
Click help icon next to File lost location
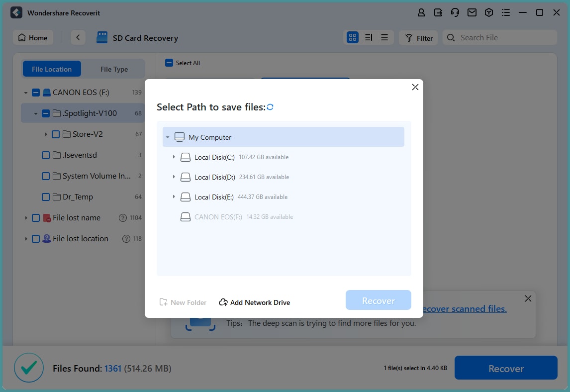pyautogui.click(x=126, y=239)
